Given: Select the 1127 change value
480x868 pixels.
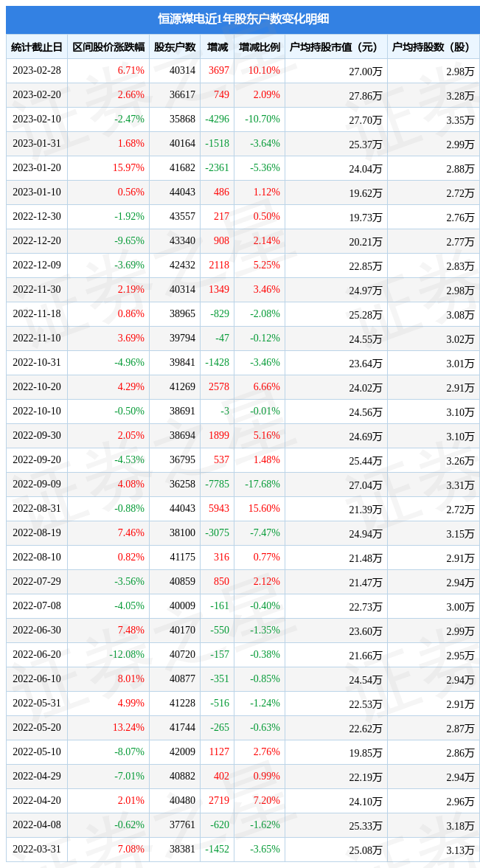Looking at the screenshot, I should click(219, 752).
